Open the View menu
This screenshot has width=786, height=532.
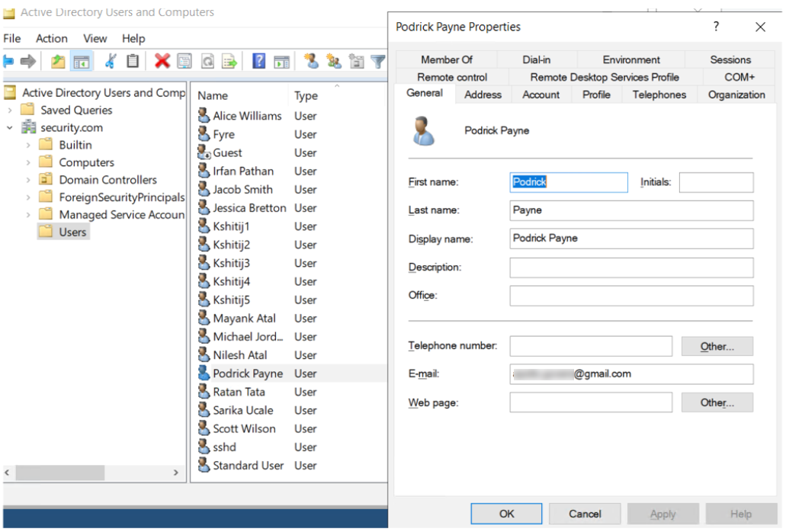(x=95, y=39)
